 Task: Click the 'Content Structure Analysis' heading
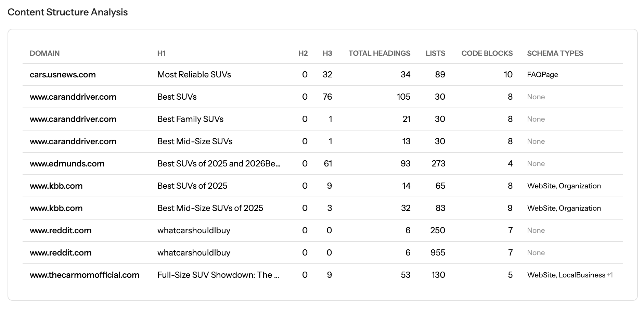(x=68, y=12)
